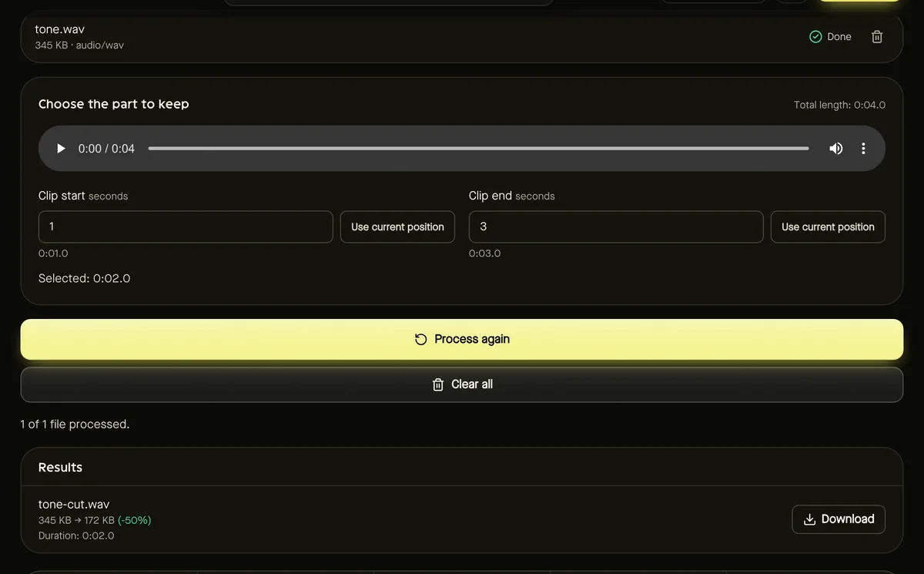The width and height of the screenshot is (924, 574).
Task: Download tone-cut.wav
Action: pyautogui.click(x=839, y=519)
